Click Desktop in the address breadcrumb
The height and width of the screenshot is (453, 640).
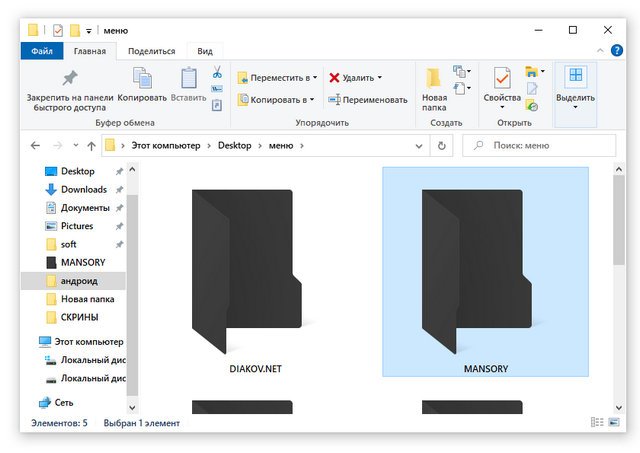coord(235,146)
